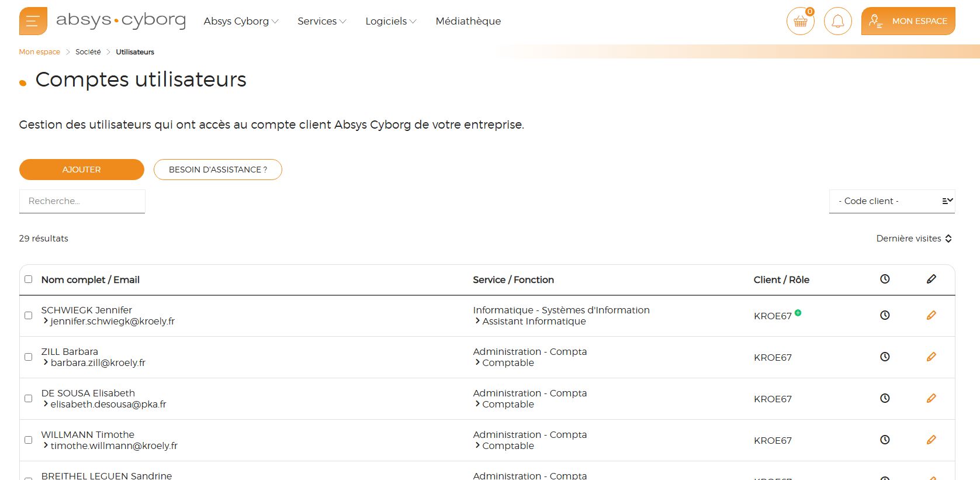
Task: Click the 29 résultats count
Action: (44, 239)
